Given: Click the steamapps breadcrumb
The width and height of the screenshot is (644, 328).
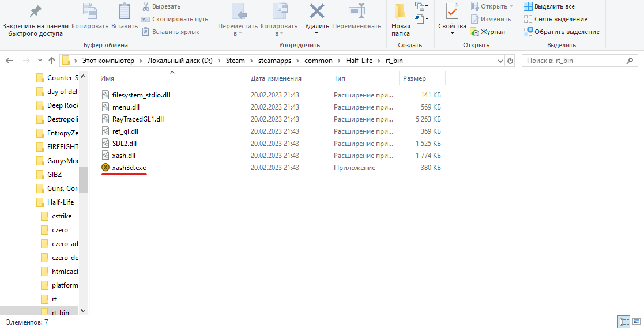Looking at the screenshot, I should click(274, 61).
